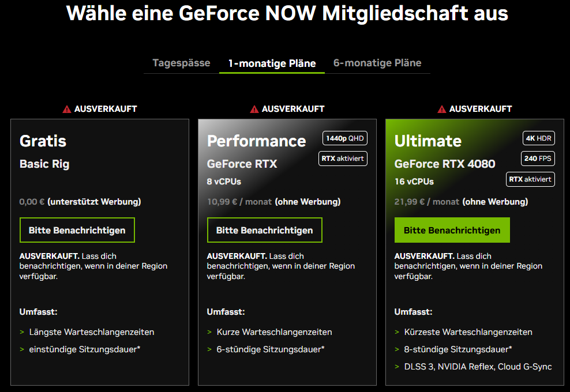Viewport: 570px width, 392px height.
Task: Select the 1-monatige Pläne tab
Action: click(272, 63)
